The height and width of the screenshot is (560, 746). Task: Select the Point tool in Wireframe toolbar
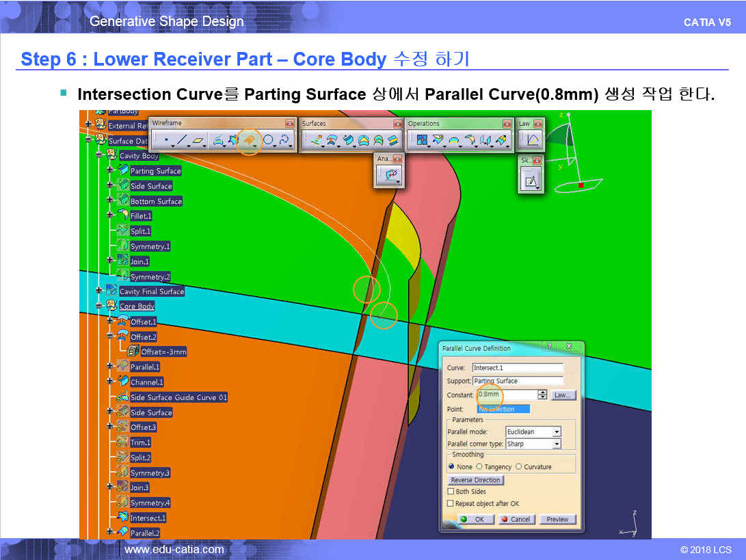pyautogui.click(x=167, y=140)
